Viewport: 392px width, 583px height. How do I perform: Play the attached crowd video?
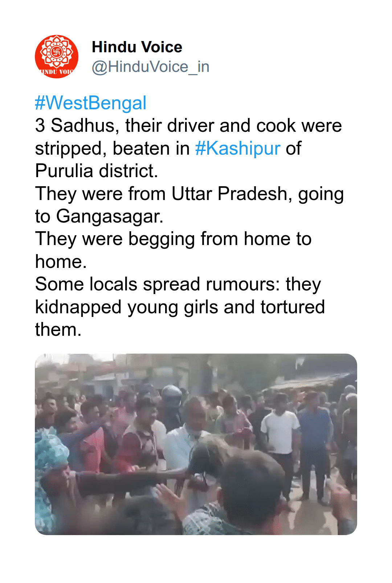(x=196, y=444)
